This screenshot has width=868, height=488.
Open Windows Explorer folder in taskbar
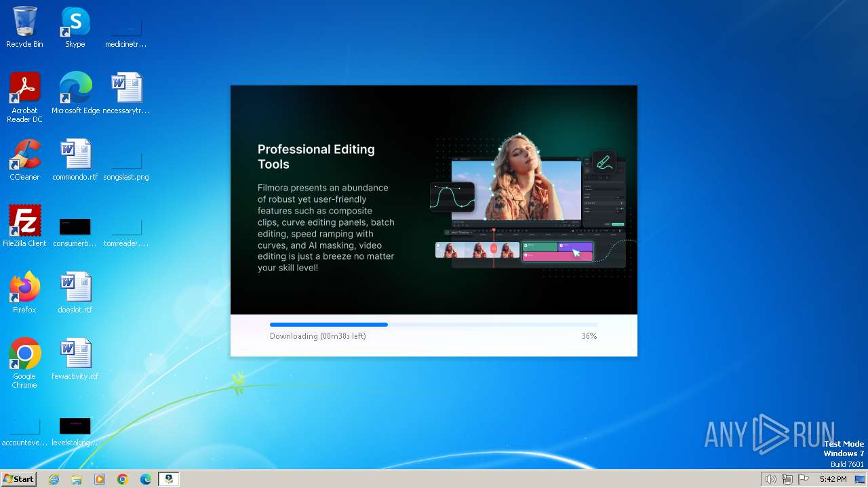[77, 479]
